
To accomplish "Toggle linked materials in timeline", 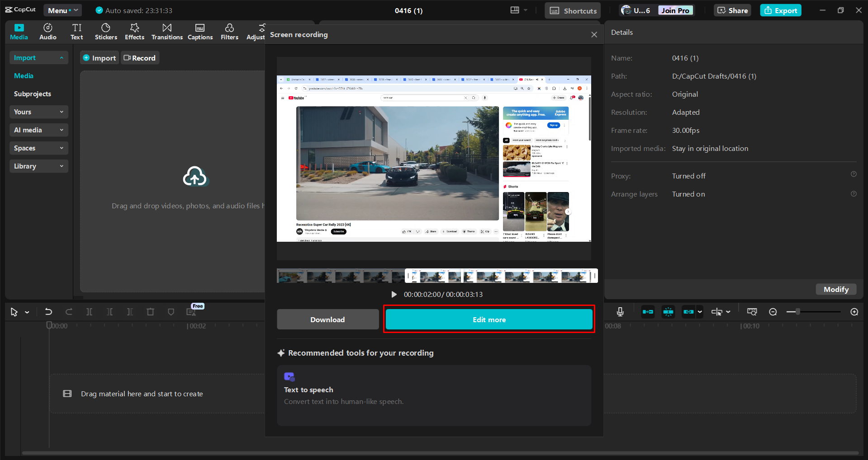I will pyautogui.click(x=689, y=311).
